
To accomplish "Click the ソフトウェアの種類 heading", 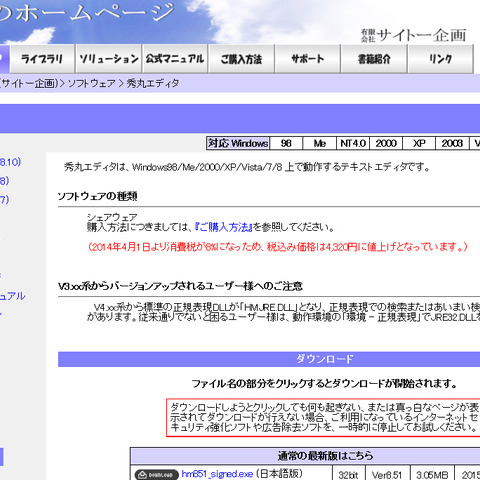I will pos(97,196).
